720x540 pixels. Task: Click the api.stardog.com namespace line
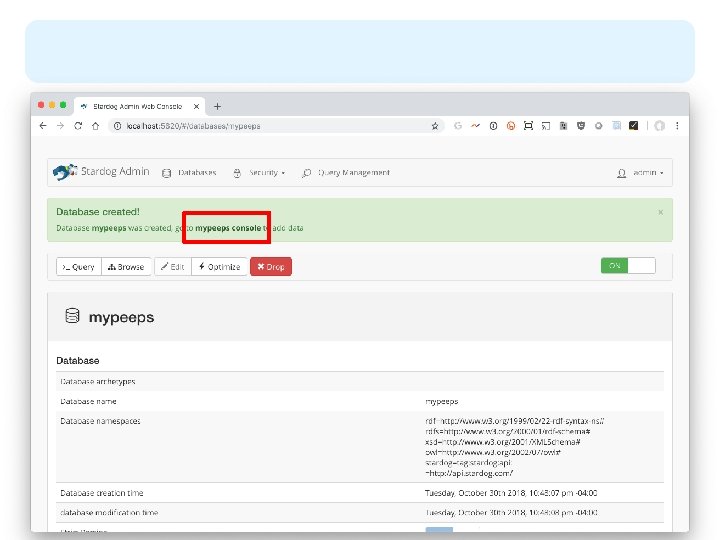pyautogui.click(x=469, y=473)
